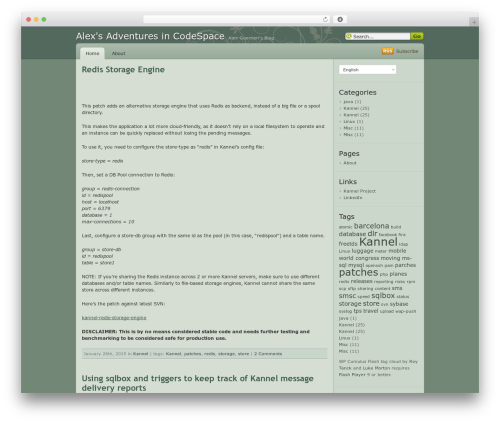Select the releases tag
The image size is (500, 423).
pos(361,281)
